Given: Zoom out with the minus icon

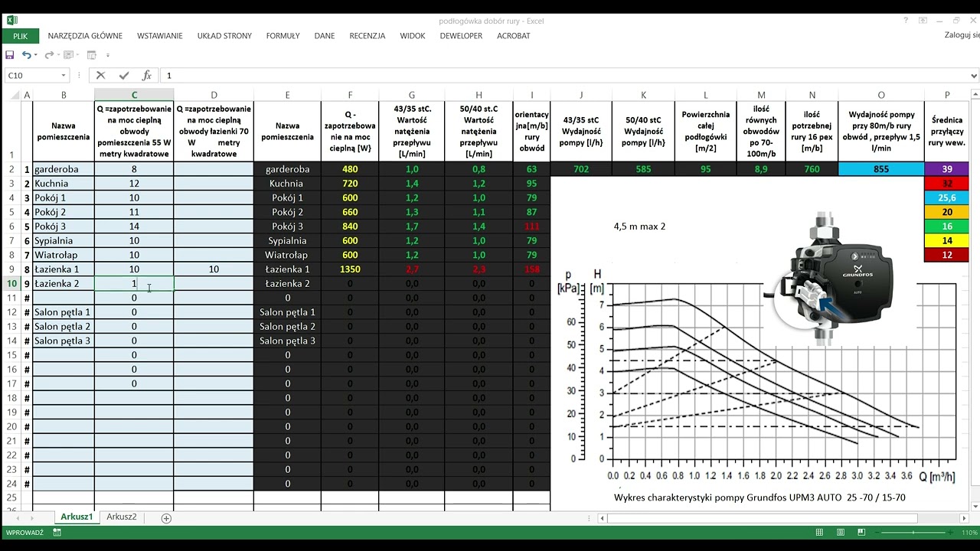Looking at the screenshot, I should [x=878, y=533].
